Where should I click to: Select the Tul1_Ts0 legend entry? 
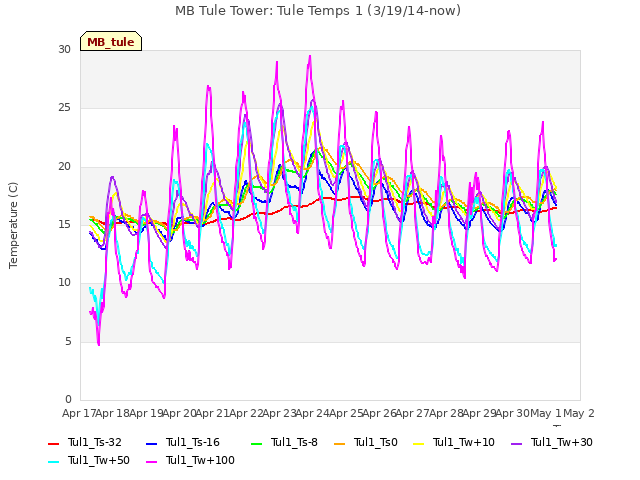pos(366,442)
